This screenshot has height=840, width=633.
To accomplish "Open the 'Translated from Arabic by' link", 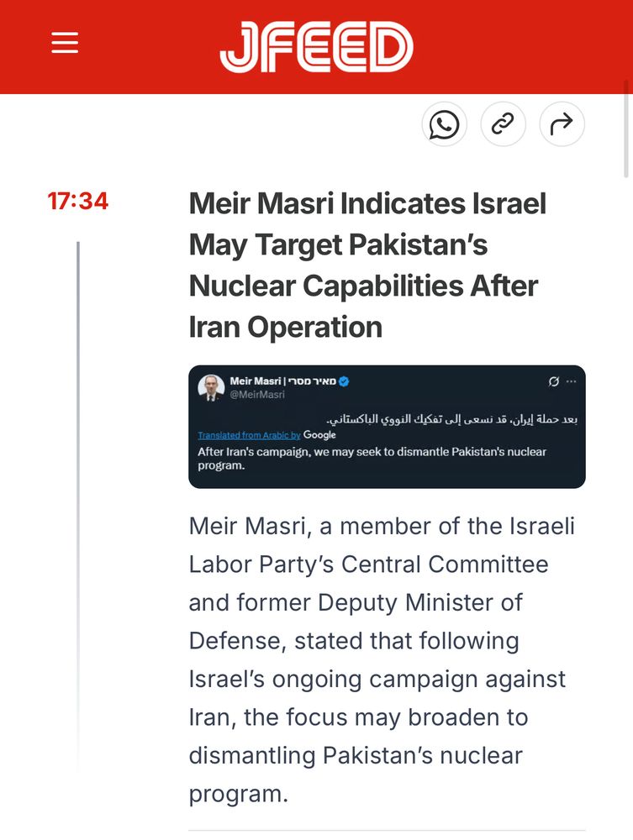I will [x=248, y=435].
